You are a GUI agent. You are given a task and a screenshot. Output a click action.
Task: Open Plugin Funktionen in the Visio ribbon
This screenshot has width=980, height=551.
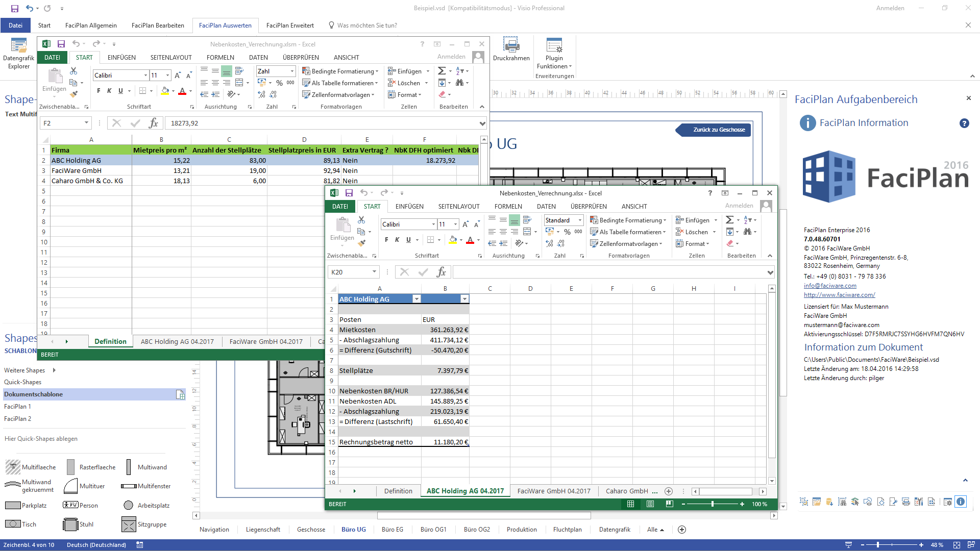pos(554,54)
